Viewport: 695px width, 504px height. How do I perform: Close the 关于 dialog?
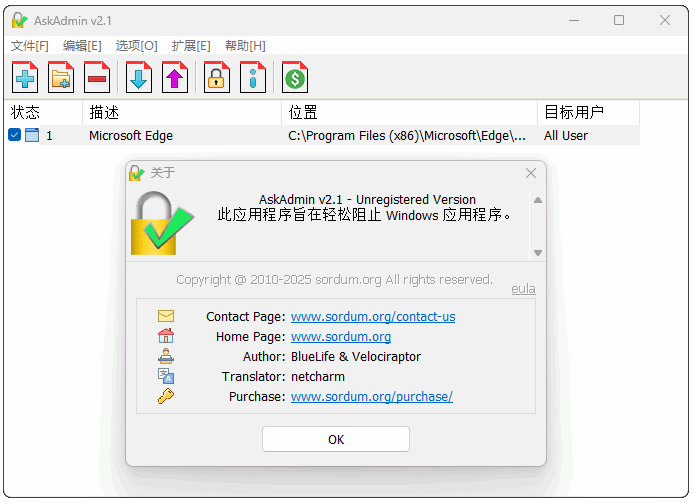[x=531, y=173]
